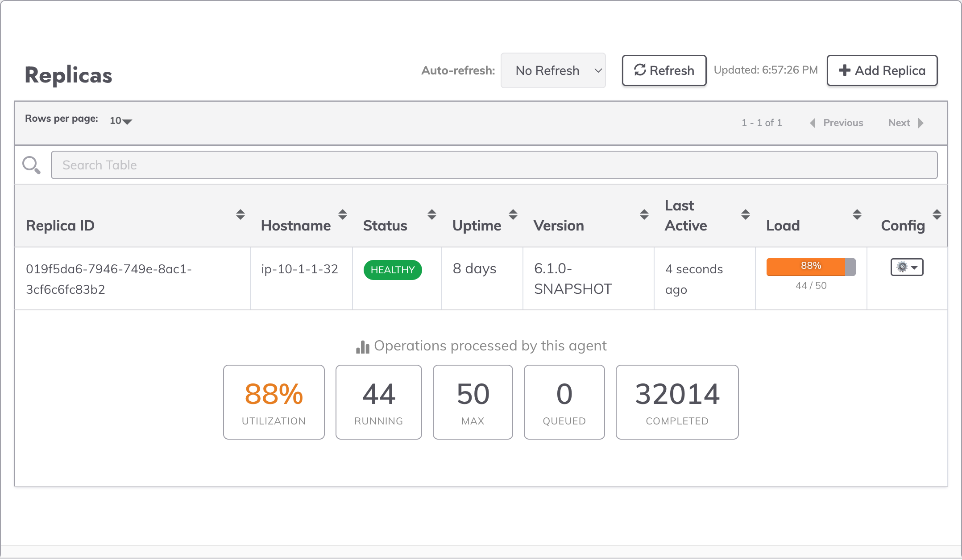Click the bar chart icon beside Operations heading
Viewport: 962px width, 560px height.
click(x=363, y=347)
